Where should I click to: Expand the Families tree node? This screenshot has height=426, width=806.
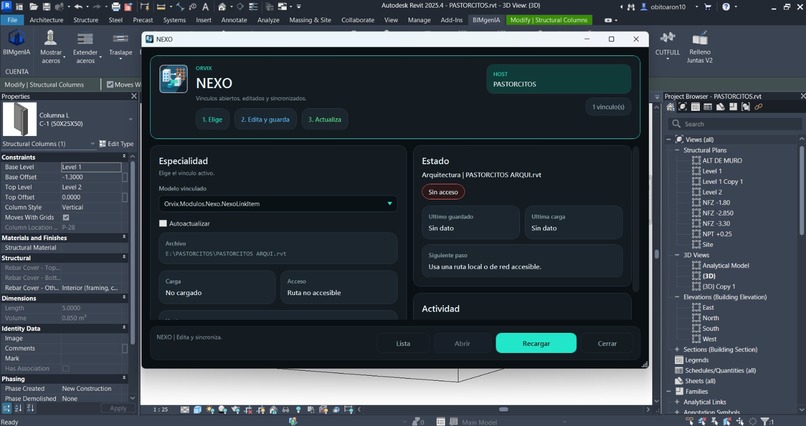click(x=669, y=392)
